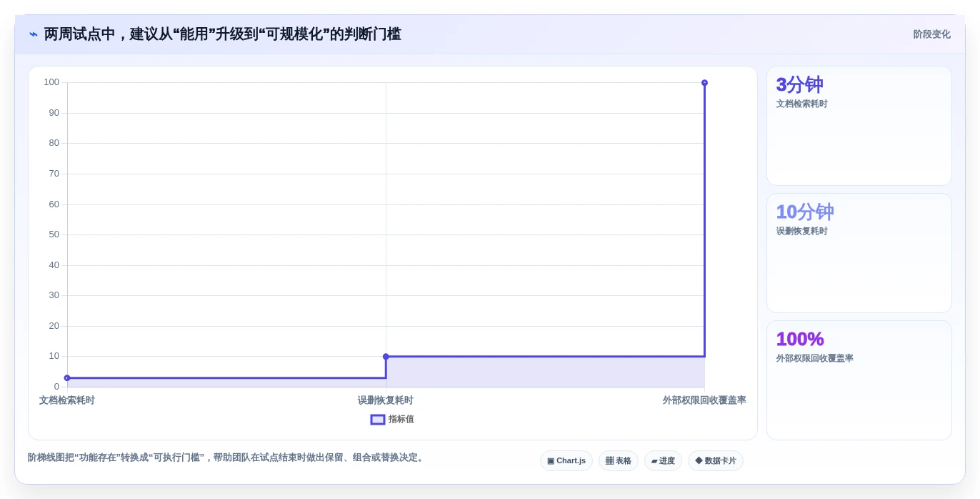Click the data point at 误删恢复耗时
Screen dimensions: 980x499
pyautogui.click(x=386, y=357)
